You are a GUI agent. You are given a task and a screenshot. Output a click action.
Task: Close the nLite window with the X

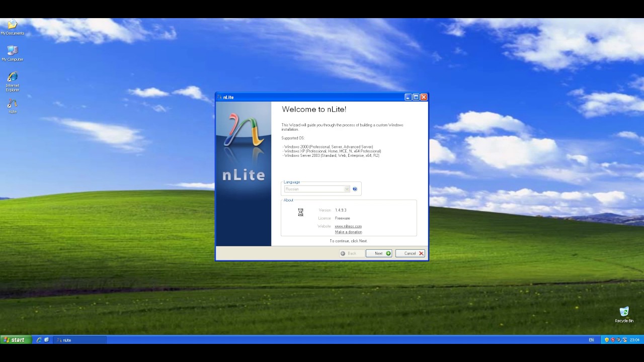point(424,97)
